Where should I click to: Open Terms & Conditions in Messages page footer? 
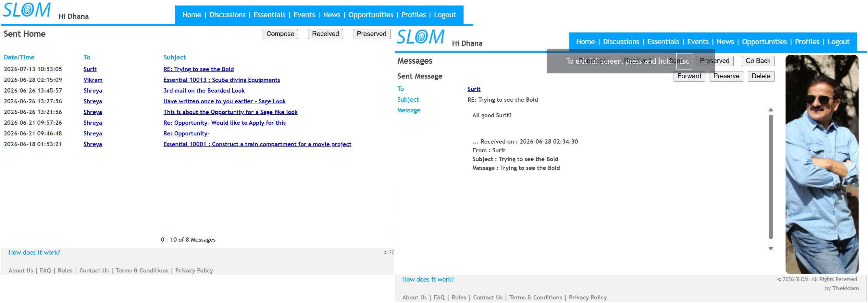point(535,297)
